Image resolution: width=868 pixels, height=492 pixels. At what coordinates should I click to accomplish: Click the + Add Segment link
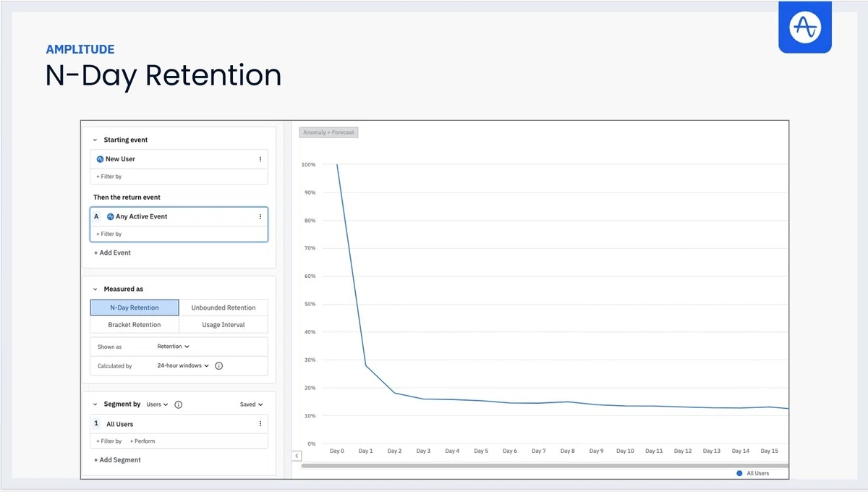pyautogui.click(x=117, y=460)
